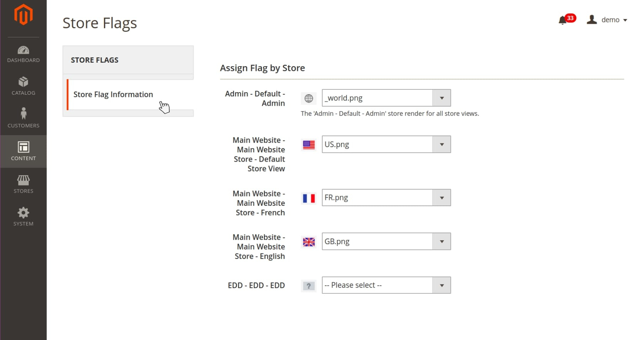Choose a flag in the EDD 'Please select' dropdown
Viewport: 644px width, 340px height.
[386, 285]
